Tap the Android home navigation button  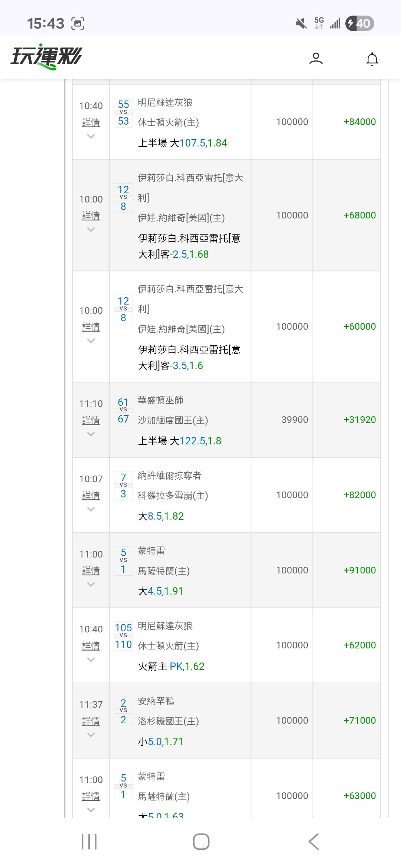(x=201, y=841)
